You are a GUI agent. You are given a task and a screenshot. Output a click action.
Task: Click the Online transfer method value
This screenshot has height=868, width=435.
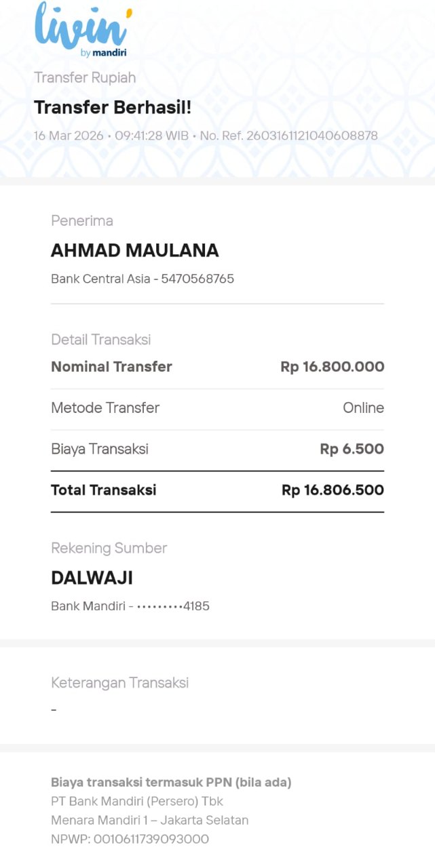(x=363, y=408)
